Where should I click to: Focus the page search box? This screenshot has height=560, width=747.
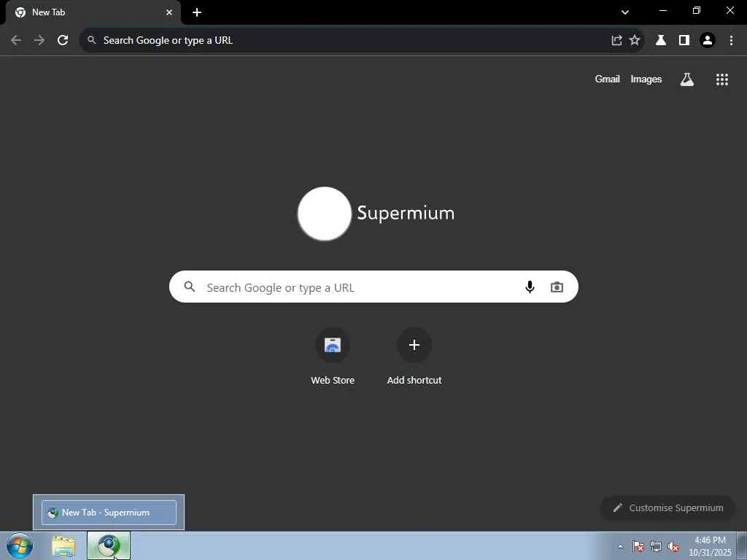click(x=373, y=287)
